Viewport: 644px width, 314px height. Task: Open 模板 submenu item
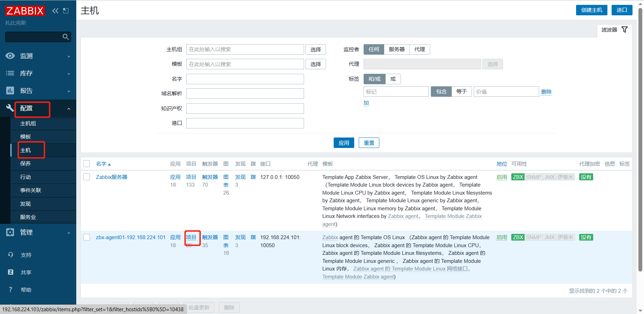(x=43, y=137)
